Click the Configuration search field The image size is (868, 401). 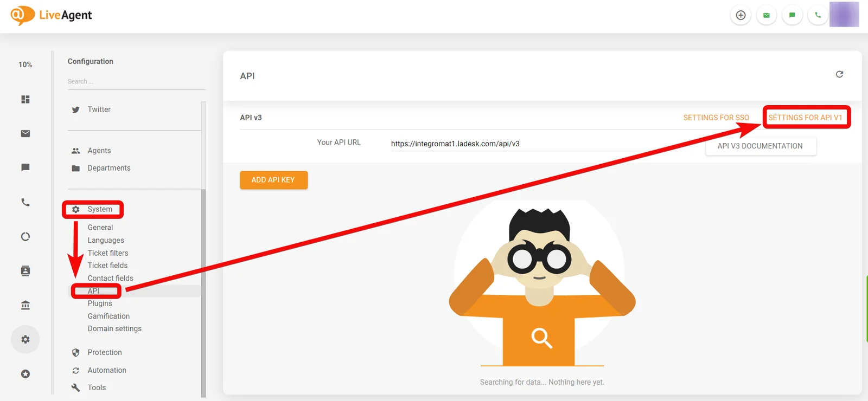137,81
